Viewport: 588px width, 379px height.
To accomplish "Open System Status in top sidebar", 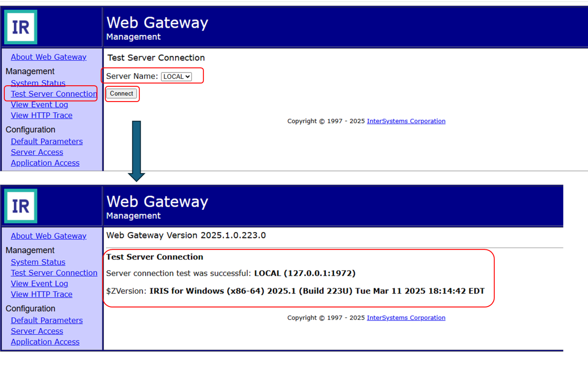I will point(38,83).
